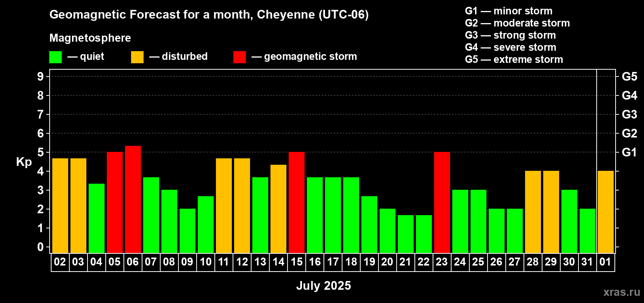Click the G3 right-axis label
The width and height of the screenshot is (644, 303).
pyautogui.click(x=629, y=114)
